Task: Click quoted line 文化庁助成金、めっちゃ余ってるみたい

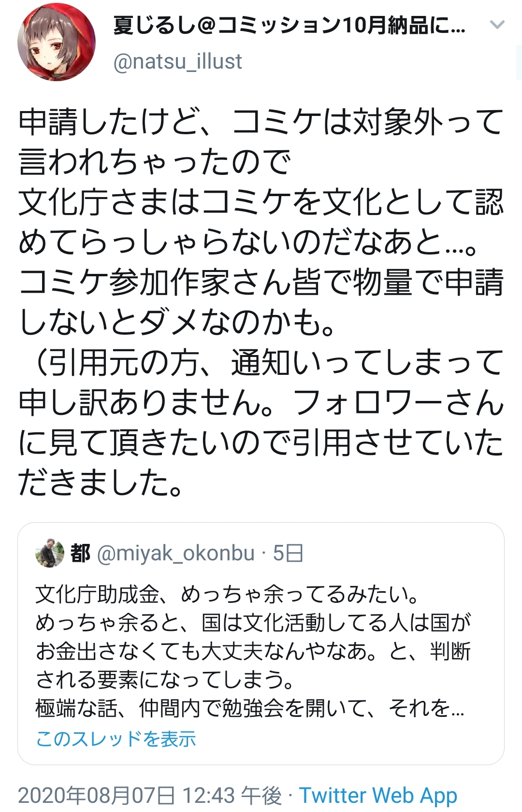Action: tap(227, 594)
